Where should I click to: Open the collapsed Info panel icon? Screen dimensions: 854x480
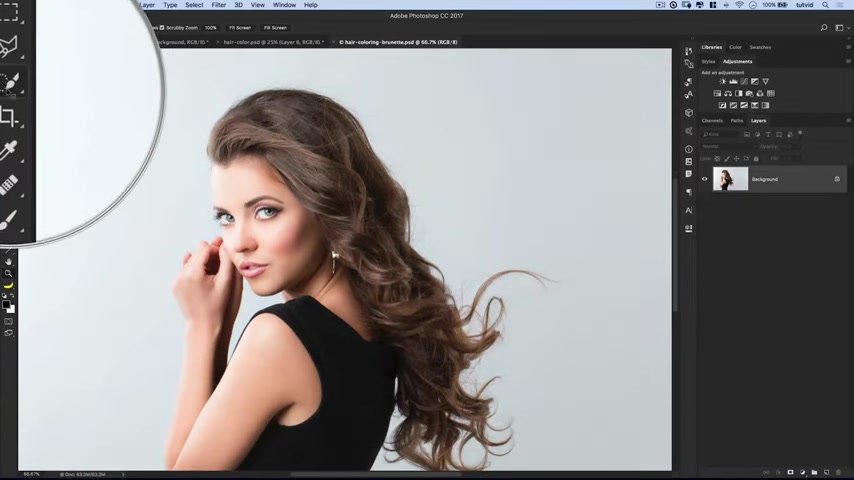689,149
